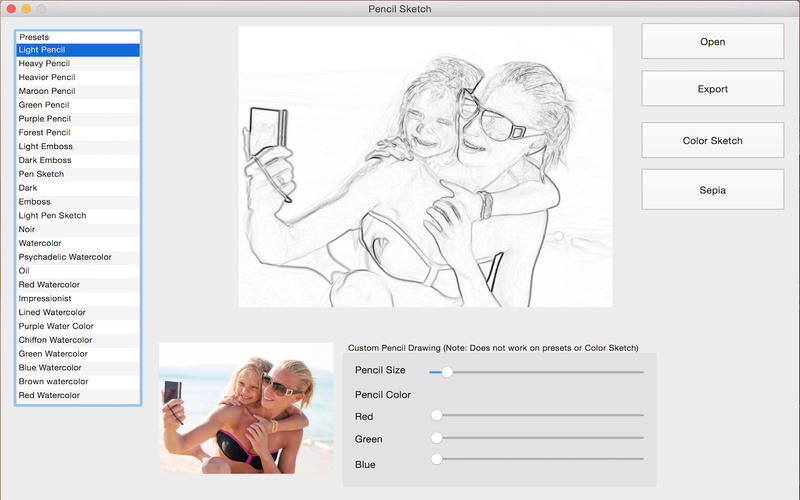Select the Brown watercolor preset
This screenshot has height=500, width=800.
[x=77, y=381]
